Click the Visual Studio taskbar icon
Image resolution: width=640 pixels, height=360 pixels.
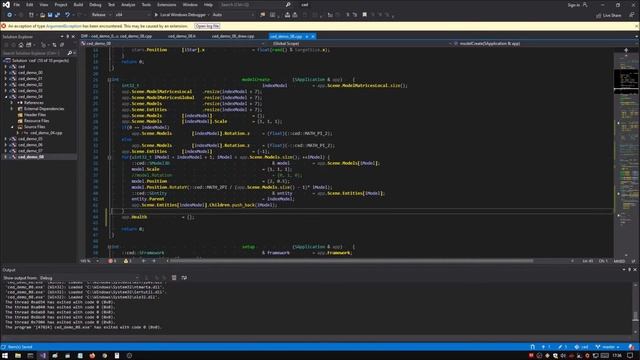43,356
